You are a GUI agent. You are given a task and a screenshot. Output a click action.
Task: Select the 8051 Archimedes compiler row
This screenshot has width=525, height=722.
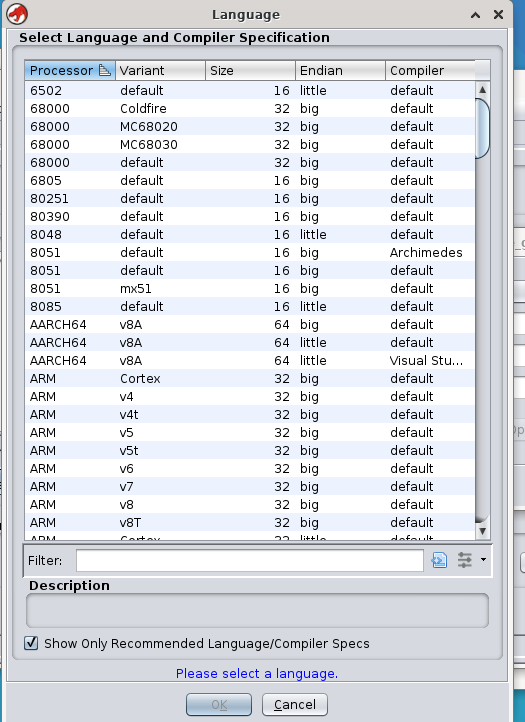[x=250, y=252]
